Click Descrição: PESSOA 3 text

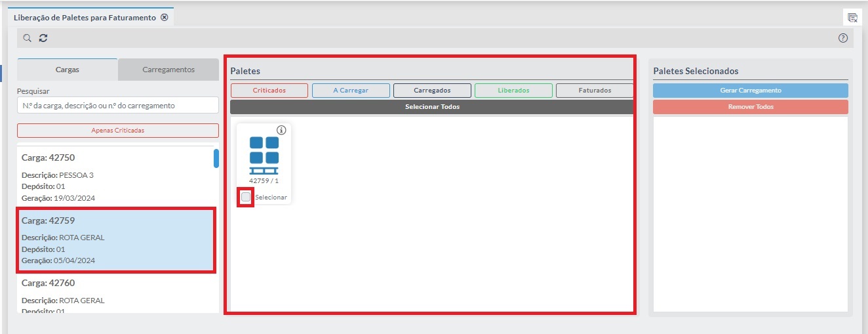tap(58, 175)
